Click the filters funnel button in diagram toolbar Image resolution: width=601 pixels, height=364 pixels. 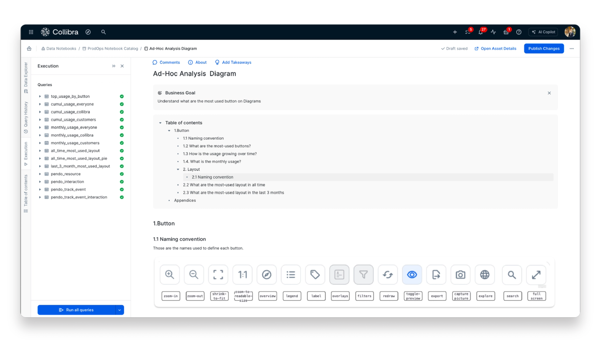tap(364, 275)
